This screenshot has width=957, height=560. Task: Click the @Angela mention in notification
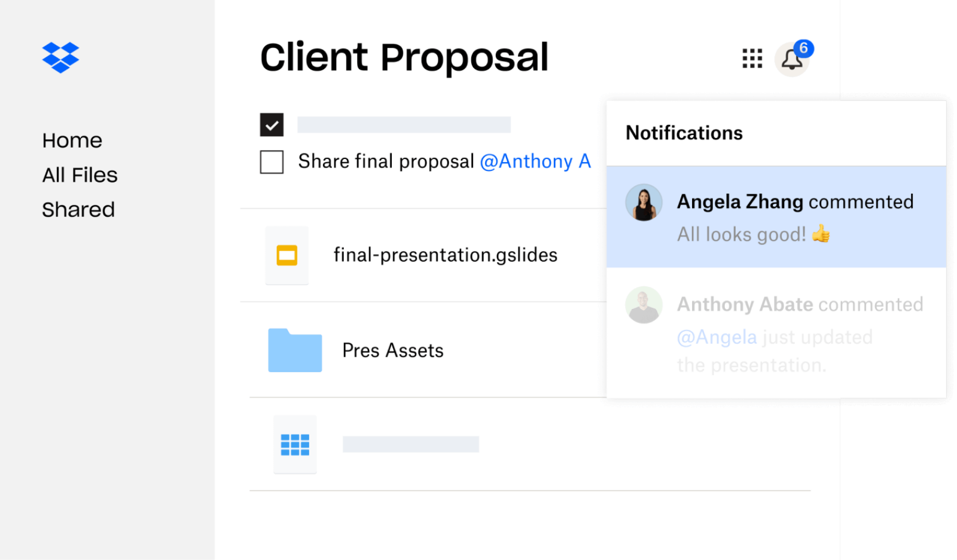point(716,337)
